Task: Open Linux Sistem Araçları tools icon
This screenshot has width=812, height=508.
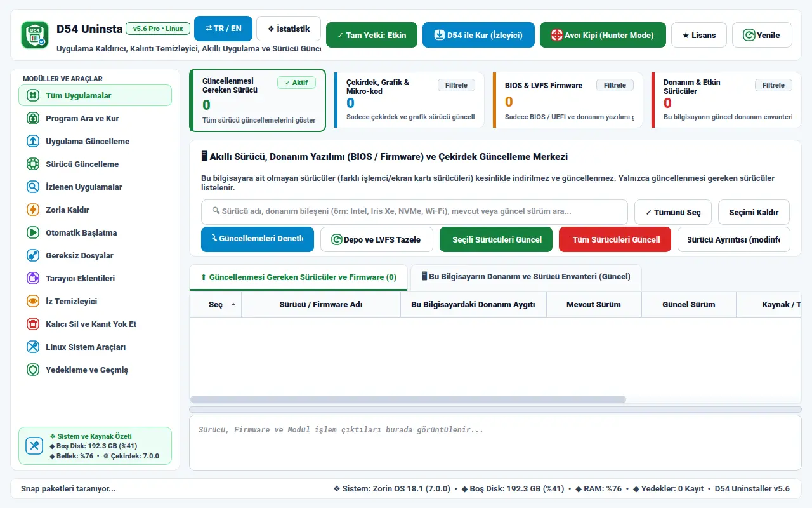Action: click(x=33, y=347)
